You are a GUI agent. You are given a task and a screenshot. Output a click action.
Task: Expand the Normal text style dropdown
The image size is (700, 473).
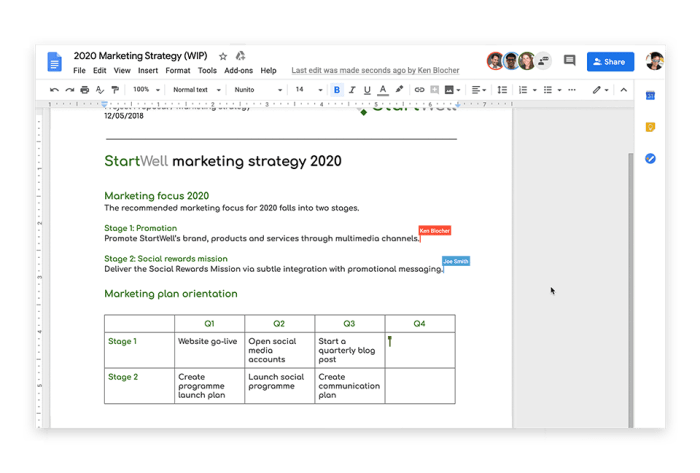[195, 90]
